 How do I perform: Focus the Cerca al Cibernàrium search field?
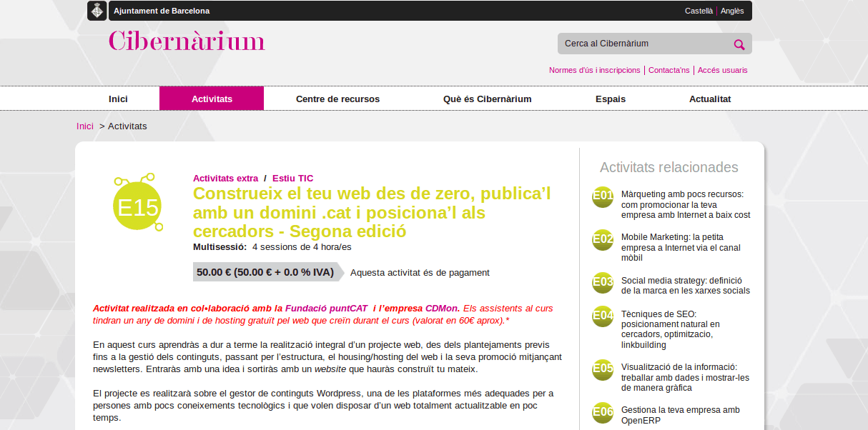(x=643, y=44)
